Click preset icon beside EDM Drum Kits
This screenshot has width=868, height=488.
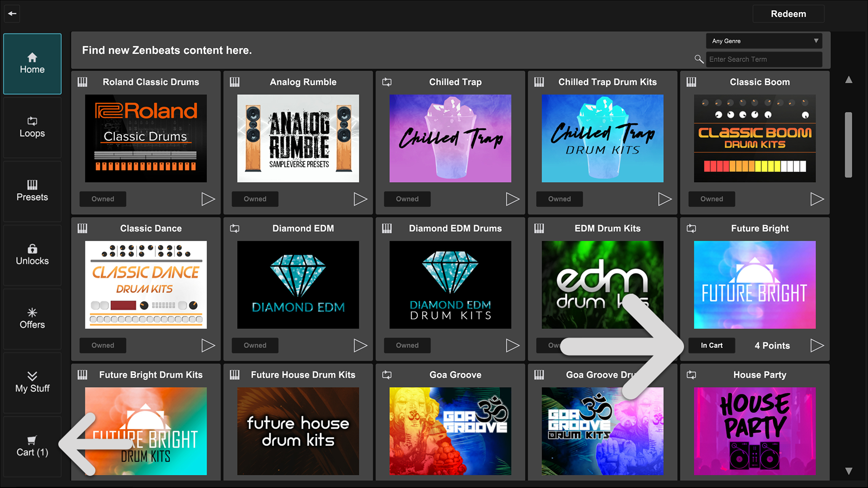pyautogui.click(x=539, y=228)
